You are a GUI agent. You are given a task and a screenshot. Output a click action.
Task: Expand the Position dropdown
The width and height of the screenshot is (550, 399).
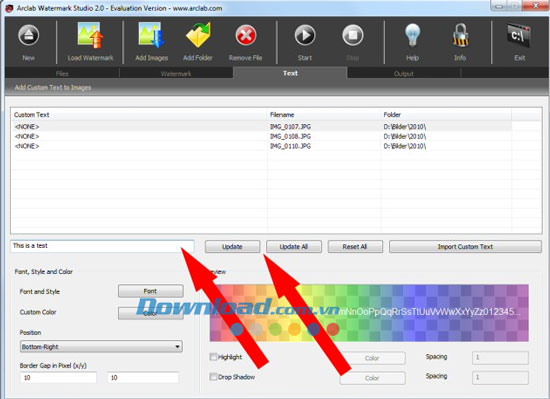101,347
